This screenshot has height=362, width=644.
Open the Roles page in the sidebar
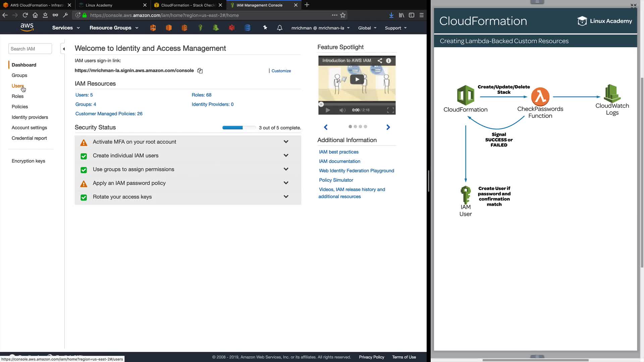tap(17, 96)
